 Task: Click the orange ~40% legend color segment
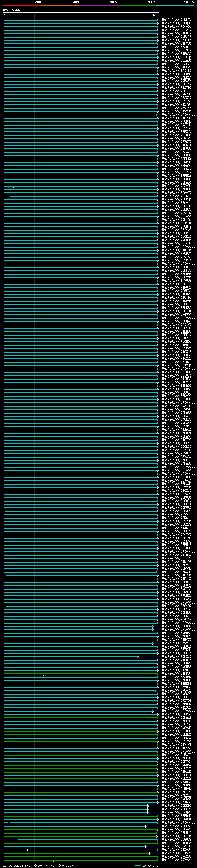(x=60, y=6)
